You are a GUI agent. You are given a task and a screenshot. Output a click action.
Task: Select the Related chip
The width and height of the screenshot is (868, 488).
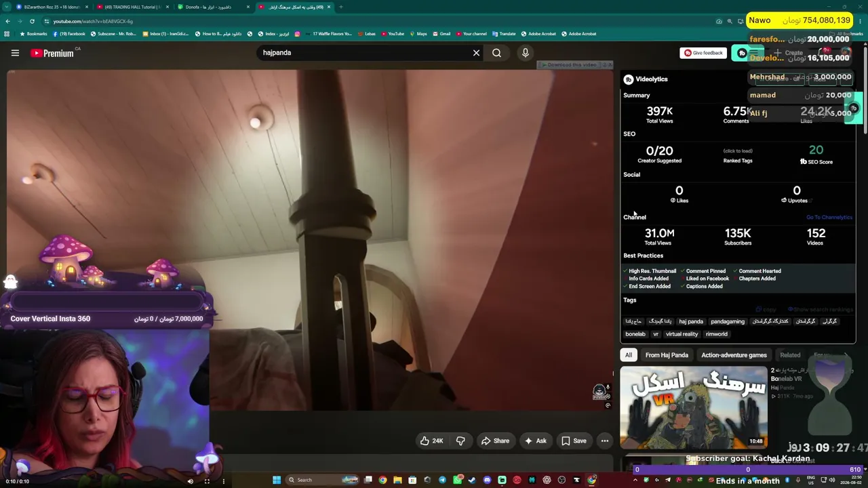(x=790, y=355)
